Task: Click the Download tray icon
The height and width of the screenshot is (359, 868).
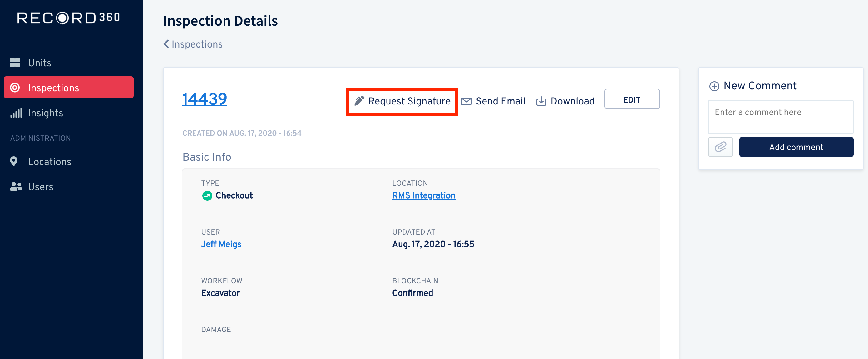Action: point(541,101)
